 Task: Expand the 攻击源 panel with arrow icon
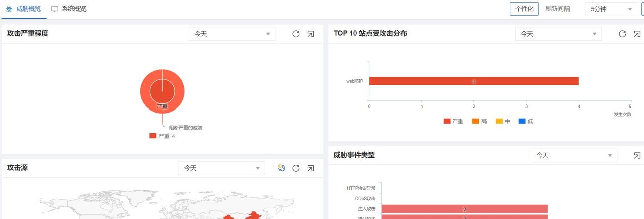pyautogui.click(x=311, y=168)
